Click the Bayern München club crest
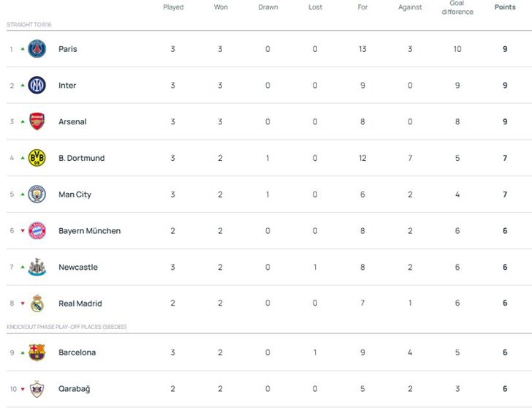 (37, 231)
